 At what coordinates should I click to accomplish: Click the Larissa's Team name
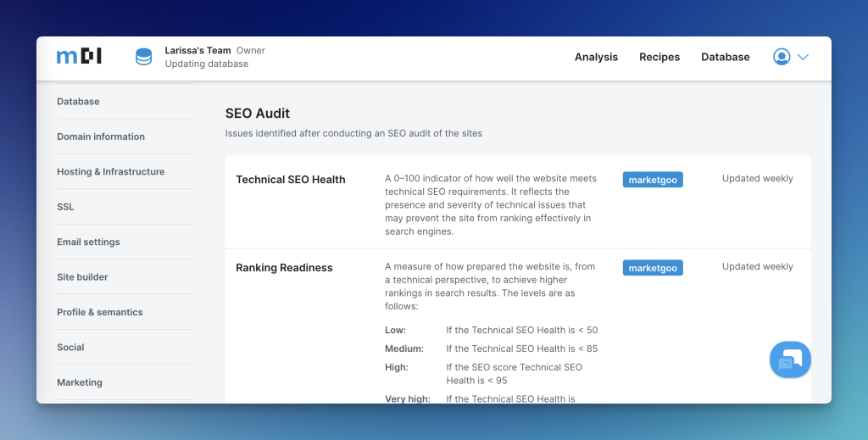click(x=198, y=50)
